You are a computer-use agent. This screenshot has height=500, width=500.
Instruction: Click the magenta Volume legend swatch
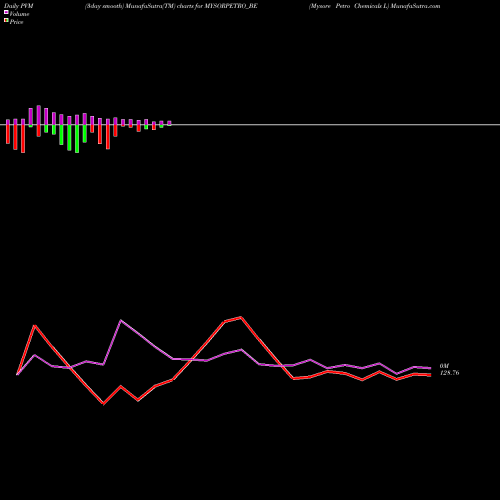6,12
